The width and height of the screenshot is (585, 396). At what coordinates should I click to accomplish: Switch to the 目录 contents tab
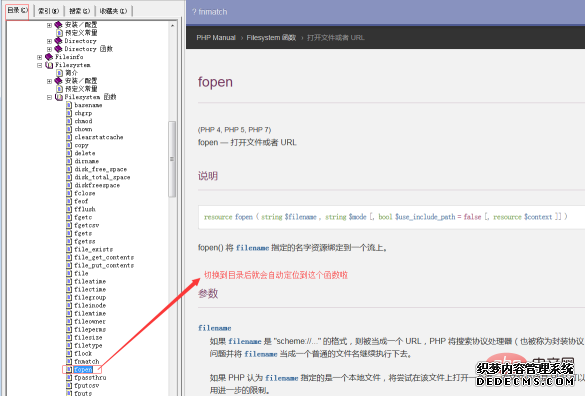click(x=18, y=10)
